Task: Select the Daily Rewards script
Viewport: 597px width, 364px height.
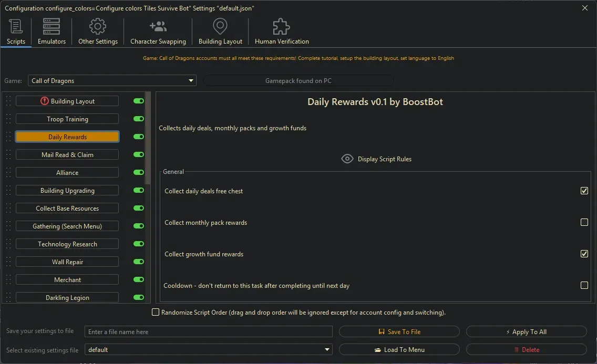Action: pyautogui.click(x=67, y=137)
